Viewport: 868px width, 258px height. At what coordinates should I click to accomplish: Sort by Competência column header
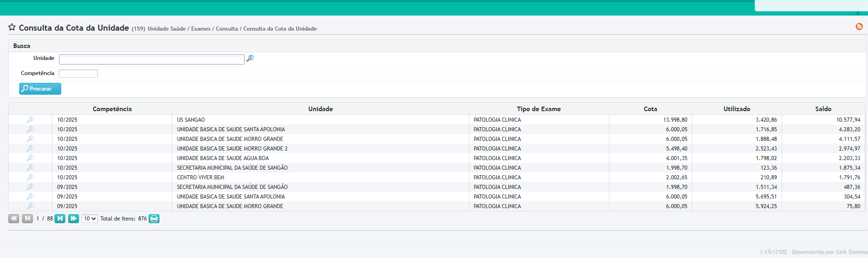[112, 109]
